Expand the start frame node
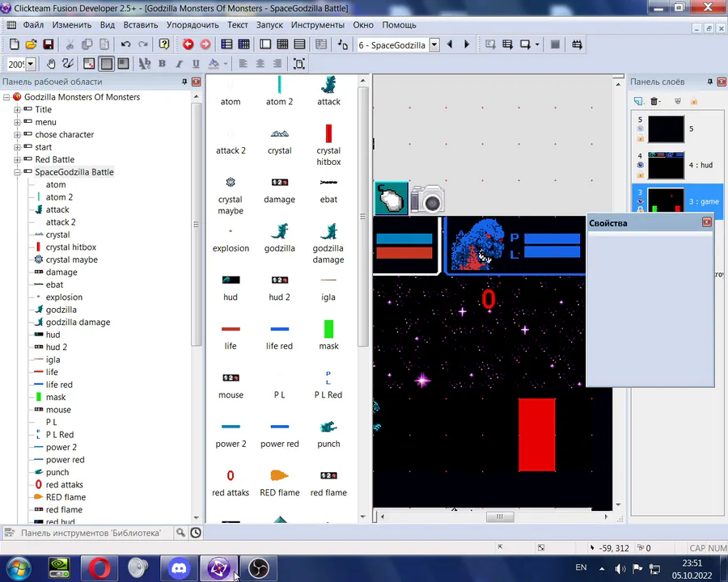This screenshot has height=582, width=728. [17, 148]
